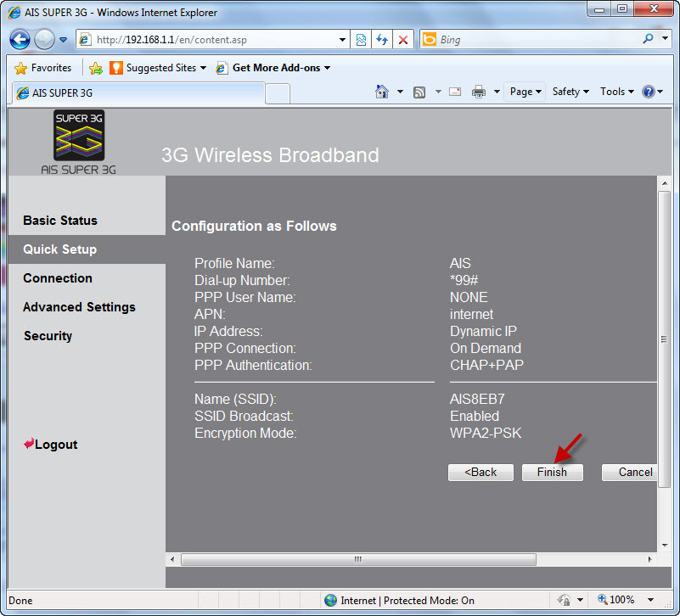
Task: Open Advanced Settings in sidebar
Action: [79, 307]
